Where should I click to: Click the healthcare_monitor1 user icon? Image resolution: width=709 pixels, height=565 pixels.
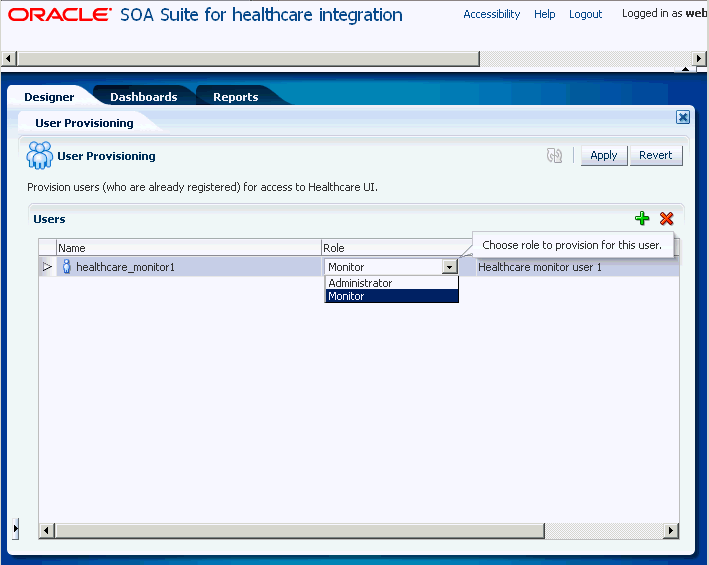coord(66,267)
